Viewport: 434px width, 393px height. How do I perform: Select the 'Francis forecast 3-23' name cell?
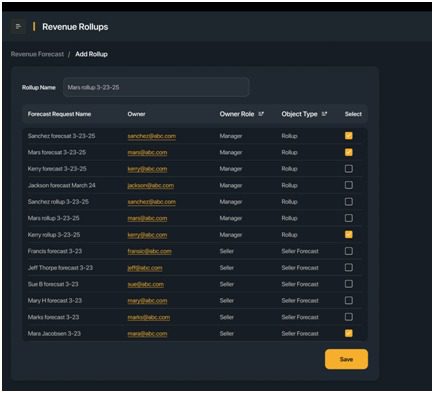[x=55, y=251]
